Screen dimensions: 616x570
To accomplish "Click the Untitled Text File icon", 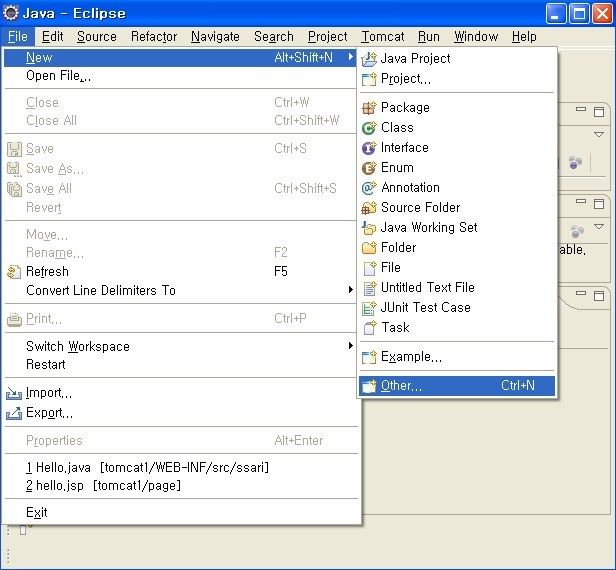I will [370, 288].
